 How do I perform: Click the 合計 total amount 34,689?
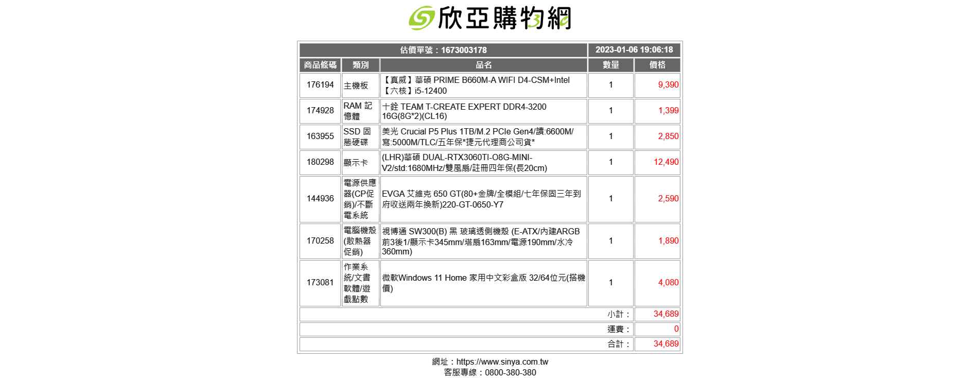[x=666, y=344]
